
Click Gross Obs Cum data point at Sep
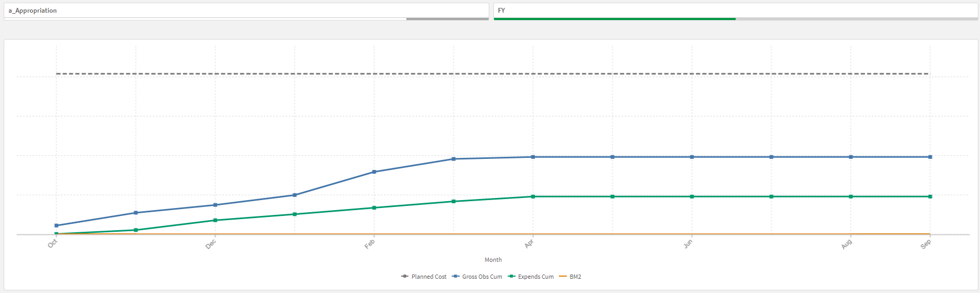pyautogui.click(x=930, y=157)
